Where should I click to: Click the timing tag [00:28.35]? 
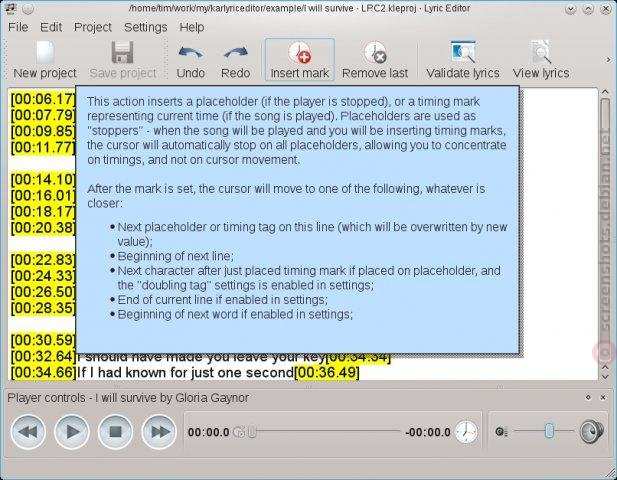click(x=43, y=308)
